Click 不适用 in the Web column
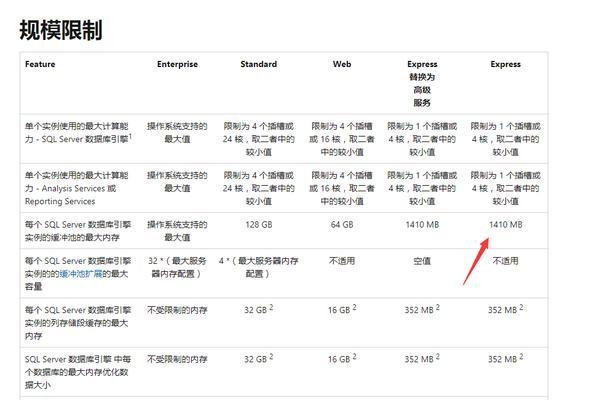Image resolution: width=603 pixels, height=400 pixels. coord(342,261)
